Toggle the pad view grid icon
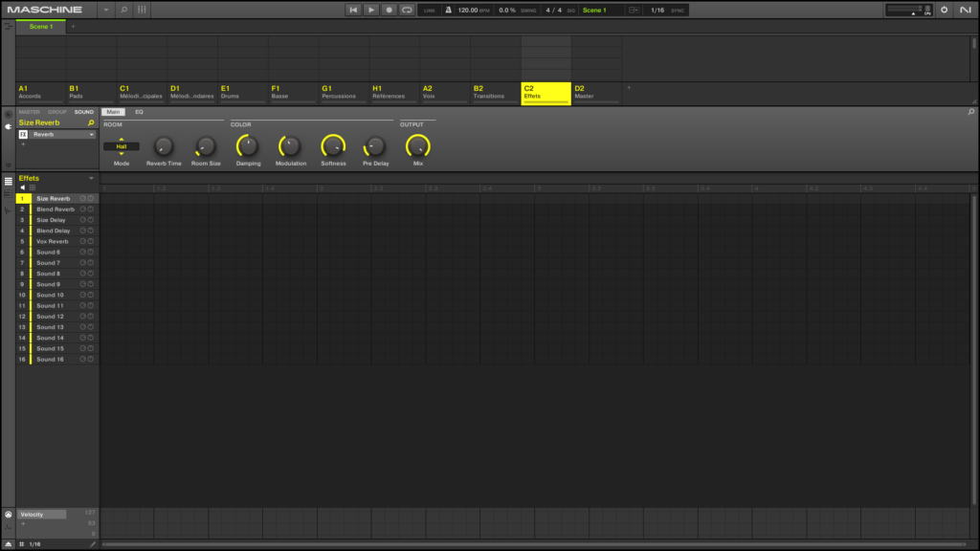This screenshot has width=980, height=551. (x=33, y=187)
